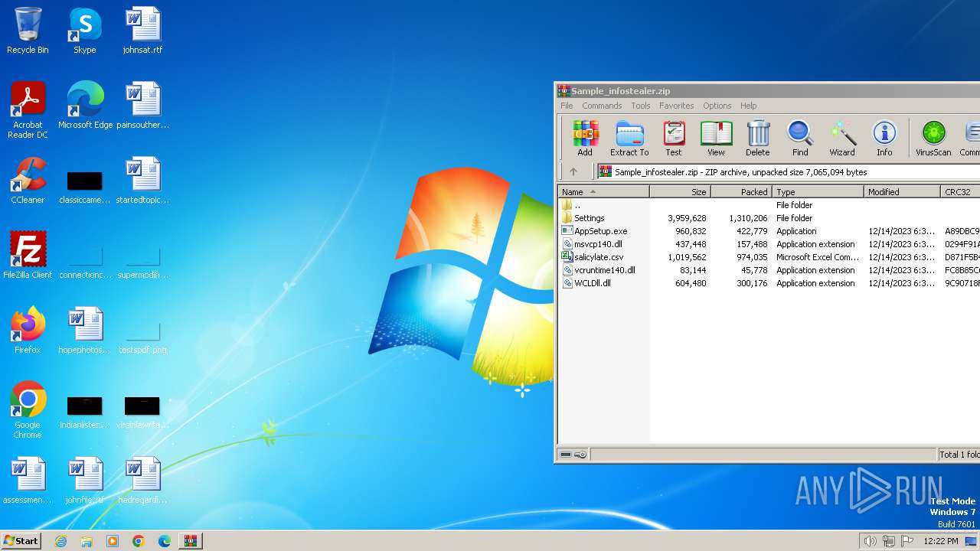Image resolution: width=980 pixels, height=551 pixels.
Task: Select the Acrobat Reader DC shortcut
Action: [x=28, y=110]
